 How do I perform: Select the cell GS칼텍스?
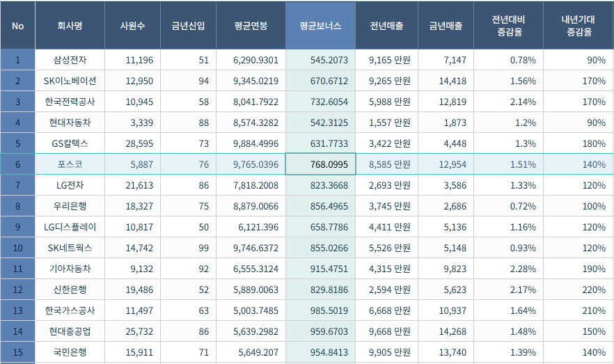point(70,143)
